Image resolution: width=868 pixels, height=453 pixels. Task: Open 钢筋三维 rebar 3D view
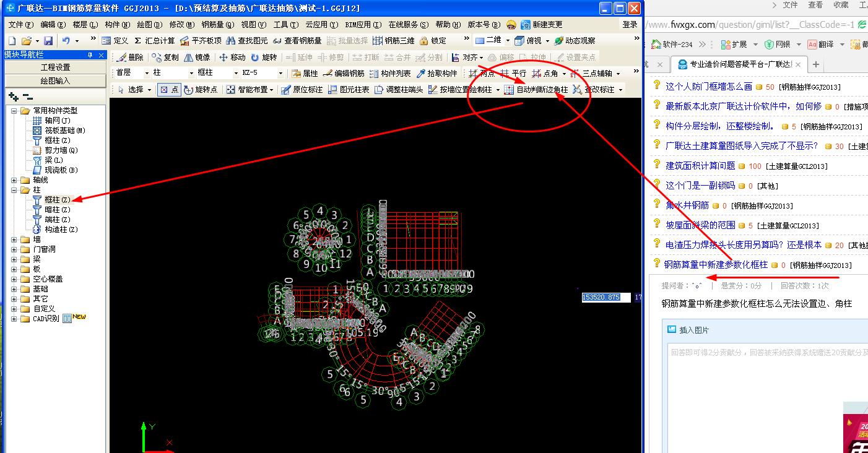394,40
